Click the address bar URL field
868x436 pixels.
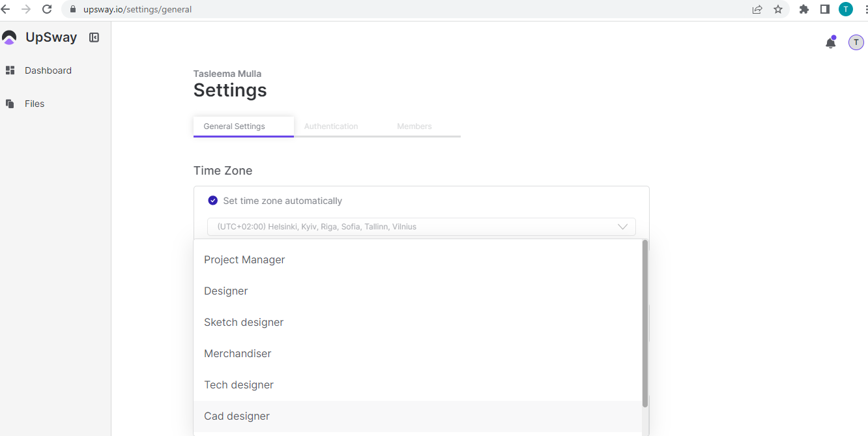[391, 9]
